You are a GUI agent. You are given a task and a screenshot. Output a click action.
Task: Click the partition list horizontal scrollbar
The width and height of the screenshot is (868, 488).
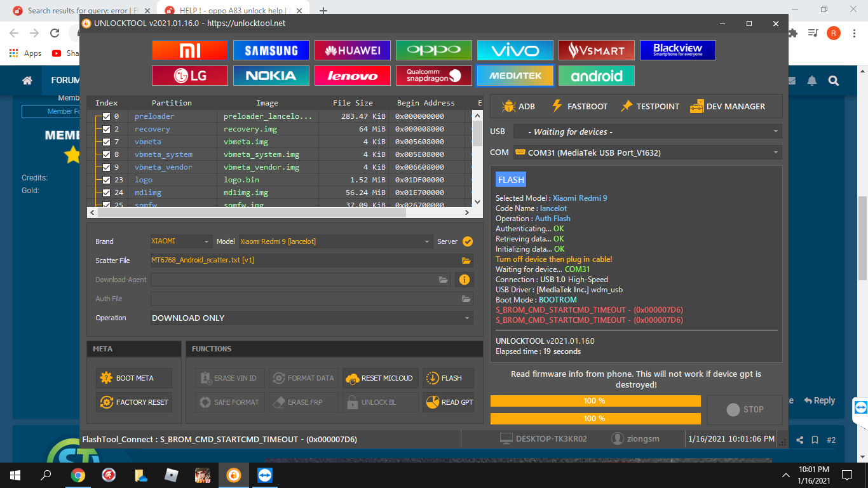click(x=280, y=212)
